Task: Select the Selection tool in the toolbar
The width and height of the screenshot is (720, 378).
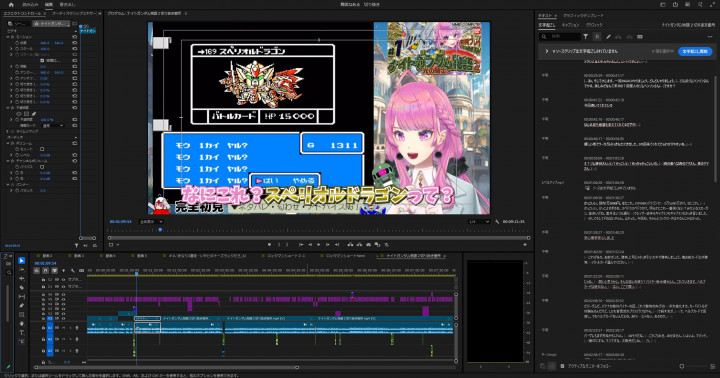Action: tap(22, 260)
